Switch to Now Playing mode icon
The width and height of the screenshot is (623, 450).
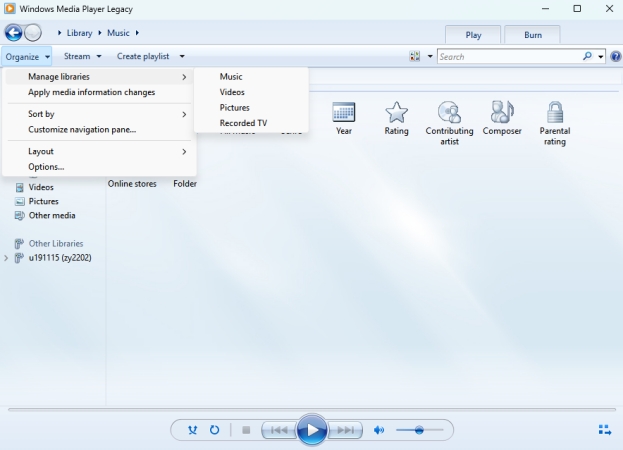(605, 430)
